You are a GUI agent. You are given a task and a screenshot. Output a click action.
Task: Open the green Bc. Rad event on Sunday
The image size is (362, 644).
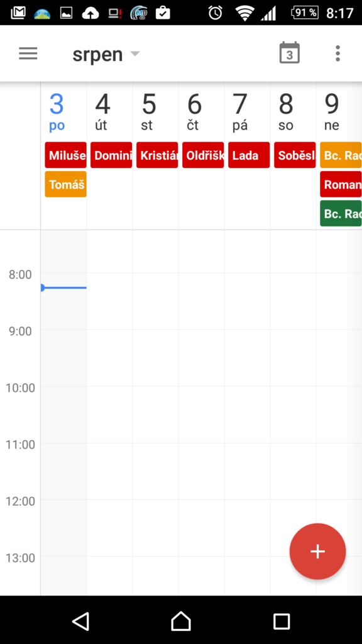(341, 214)
